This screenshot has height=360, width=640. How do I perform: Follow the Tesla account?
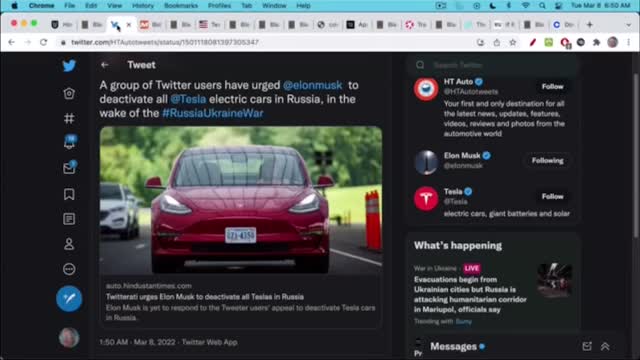pos(552,196)
